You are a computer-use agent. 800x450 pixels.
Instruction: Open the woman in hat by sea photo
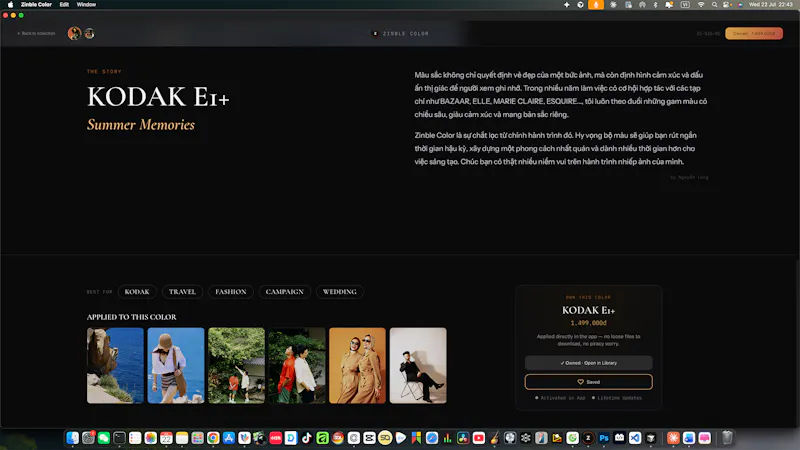point(176,365)
